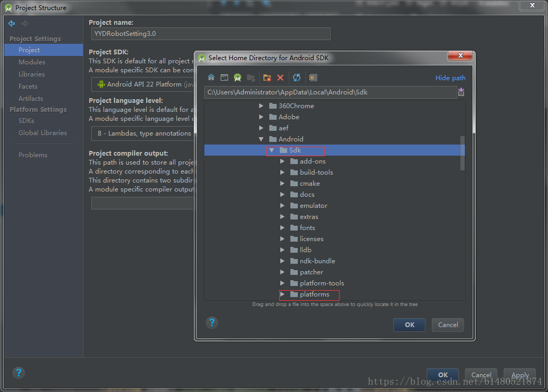
Task: Select the extras folder row
Action: point(335,217)
